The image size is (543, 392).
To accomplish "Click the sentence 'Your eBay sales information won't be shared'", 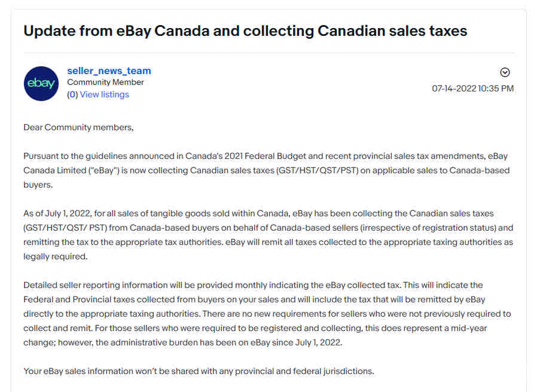I will [x=199, y=371].
